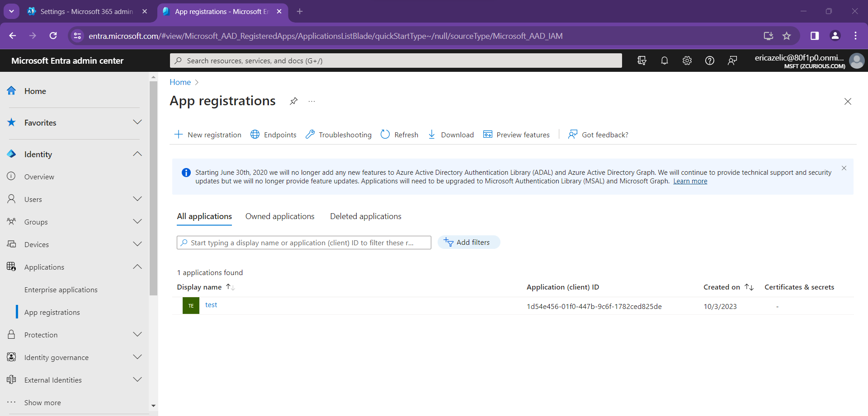This screenshot has height=416, width=868.
Task: Expand the Users menu chevron
Action: [x=137, y=199]
